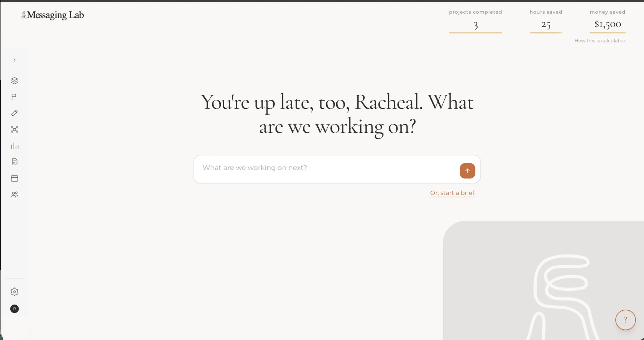Click money saved value $1,500
Viewport: 644px width, 340px height.
608,24
